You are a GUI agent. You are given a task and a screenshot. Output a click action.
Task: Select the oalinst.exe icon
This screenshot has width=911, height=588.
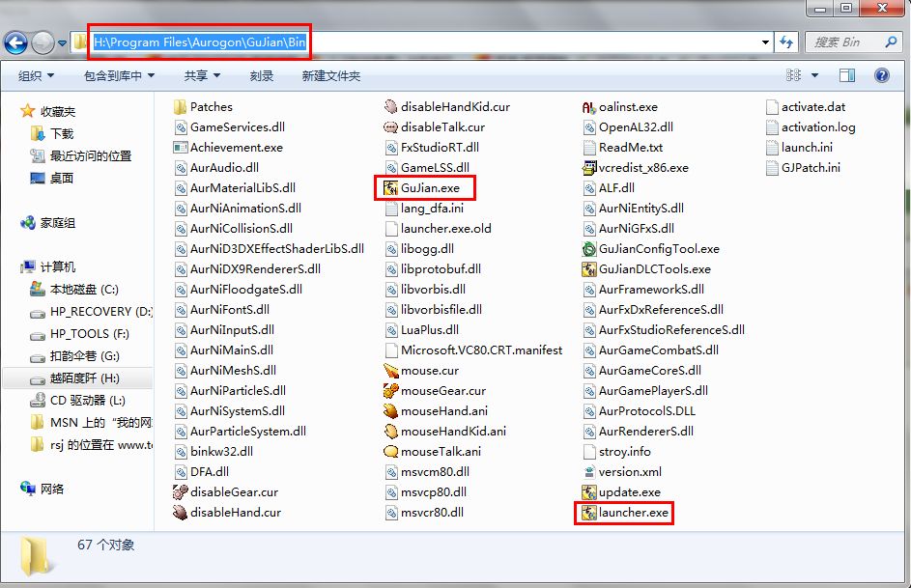click(x=589, y=107)
